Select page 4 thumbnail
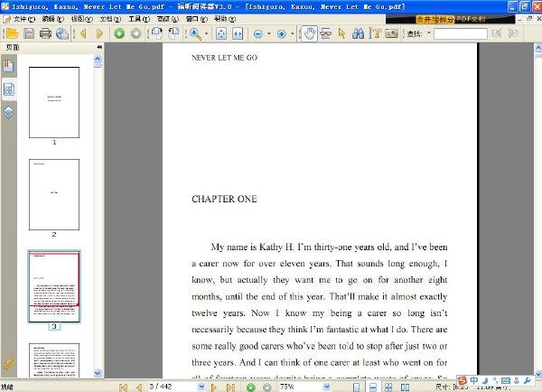Screen dimensions: 542x392 pos(54,360)
